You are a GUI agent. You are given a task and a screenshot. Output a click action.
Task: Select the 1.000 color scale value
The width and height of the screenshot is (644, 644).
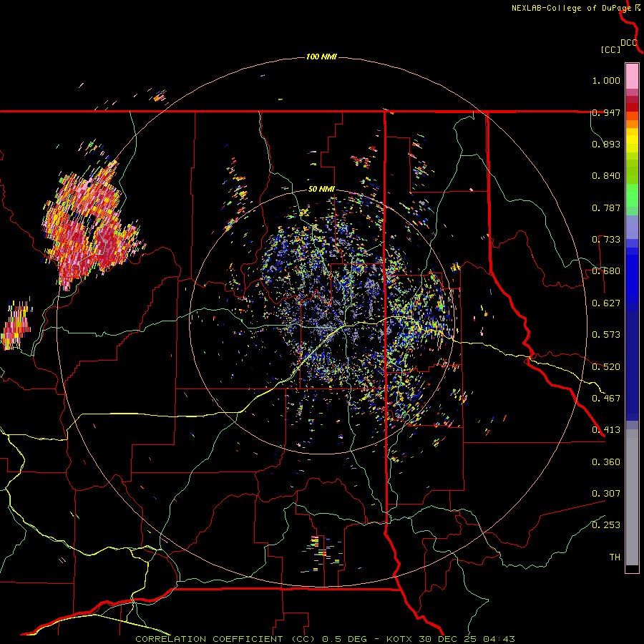[606, 80]
